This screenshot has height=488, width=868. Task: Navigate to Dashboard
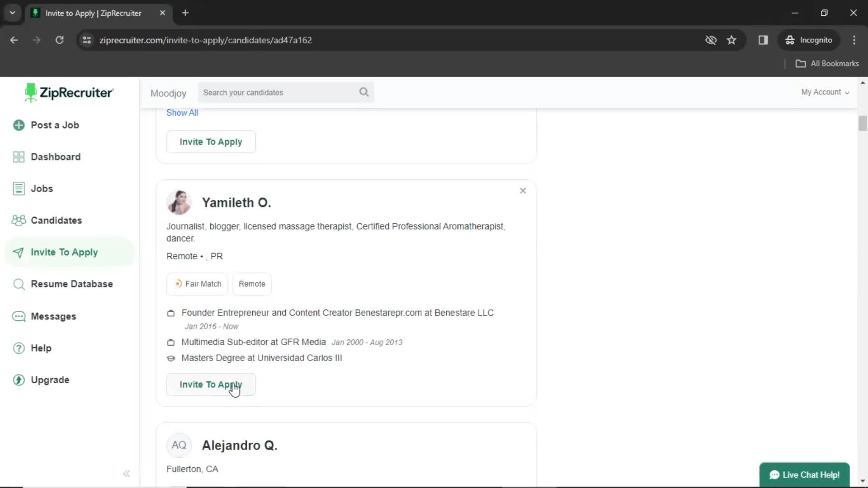(x=56, y=157)
